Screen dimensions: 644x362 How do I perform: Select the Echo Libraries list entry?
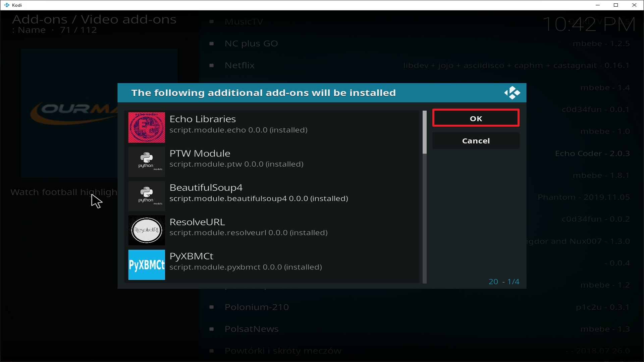tap(272, 127)
